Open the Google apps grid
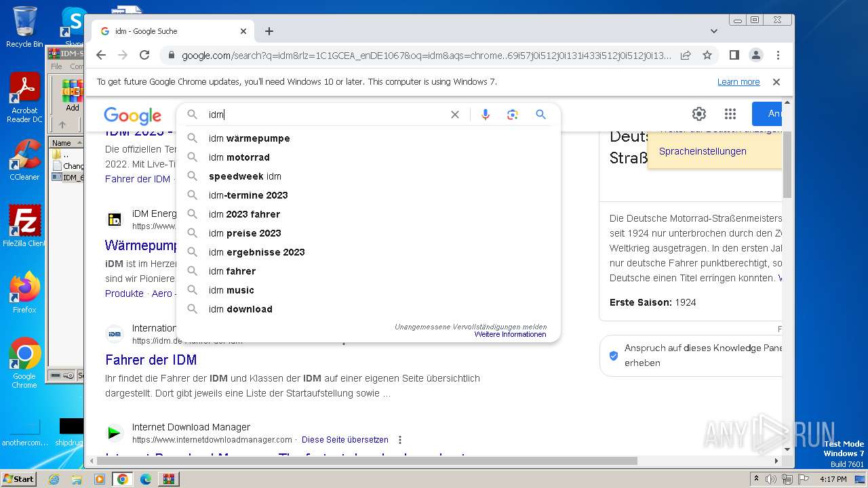Image resolution: width=868 pixels, height=488 pixels. (x=730, y=114)
